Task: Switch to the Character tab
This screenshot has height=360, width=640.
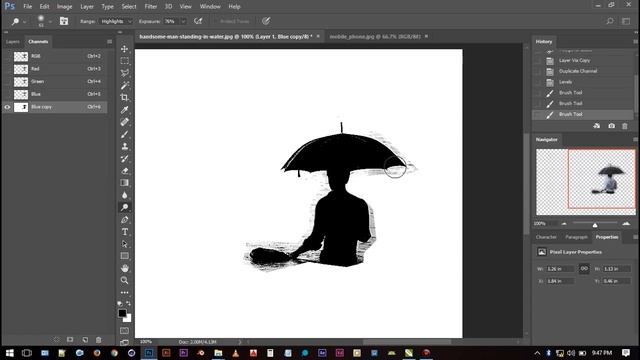Action: click(x=546, y=237)
